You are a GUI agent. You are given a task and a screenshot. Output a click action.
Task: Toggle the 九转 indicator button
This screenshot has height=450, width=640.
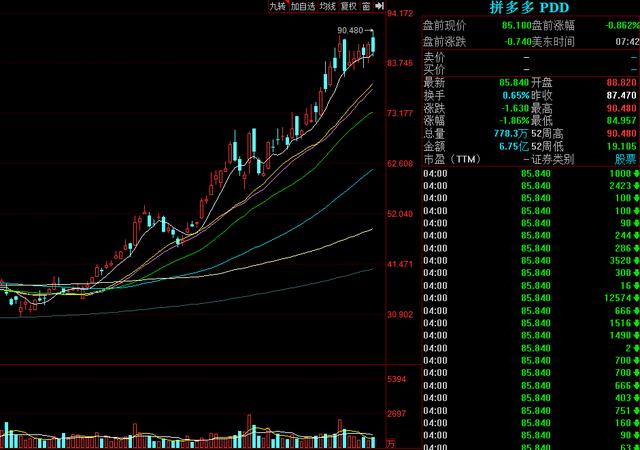click(x=278, y=6)
